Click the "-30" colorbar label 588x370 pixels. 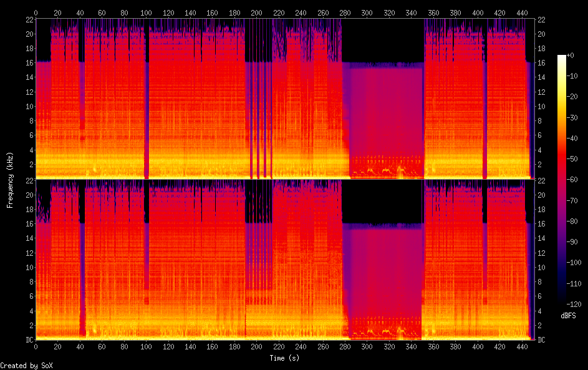(572, 117)
